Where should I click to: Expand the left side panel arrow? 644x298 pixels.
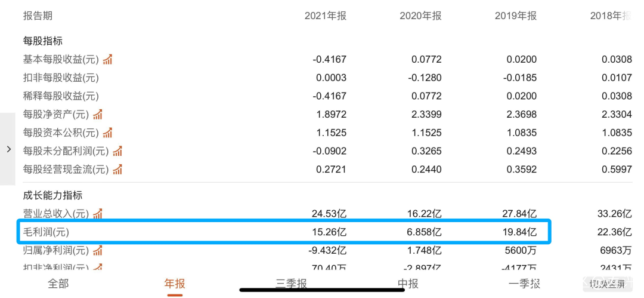(8, 149)
